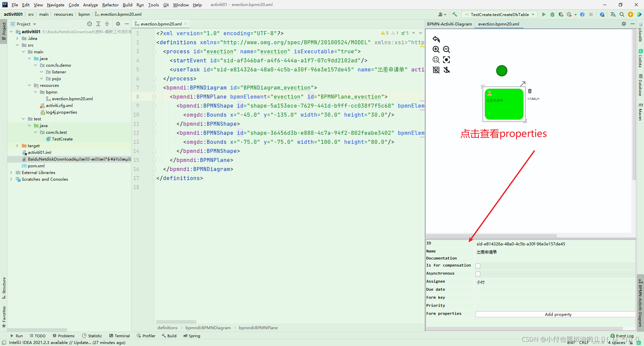Expand External Libraries node
The height and width of the screenshot is (346, 644).
11,172
